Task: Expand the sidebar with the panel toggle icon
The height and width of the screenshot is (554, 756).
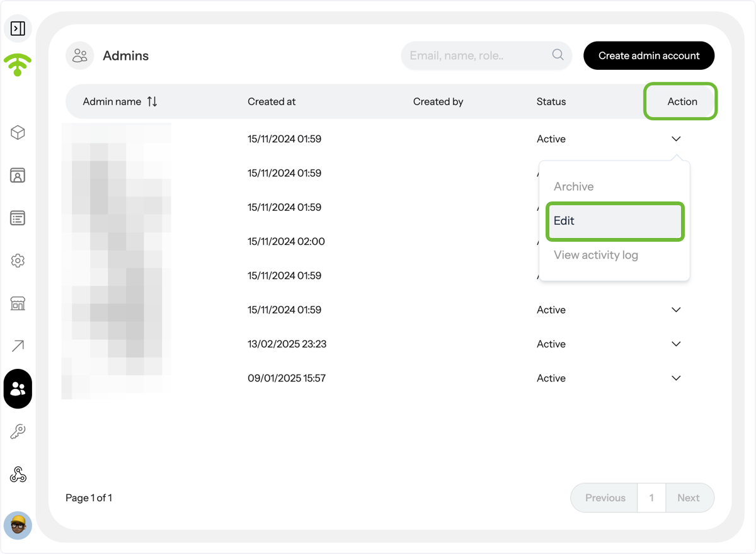Action: pyautogui.click(x=18, y=28)
